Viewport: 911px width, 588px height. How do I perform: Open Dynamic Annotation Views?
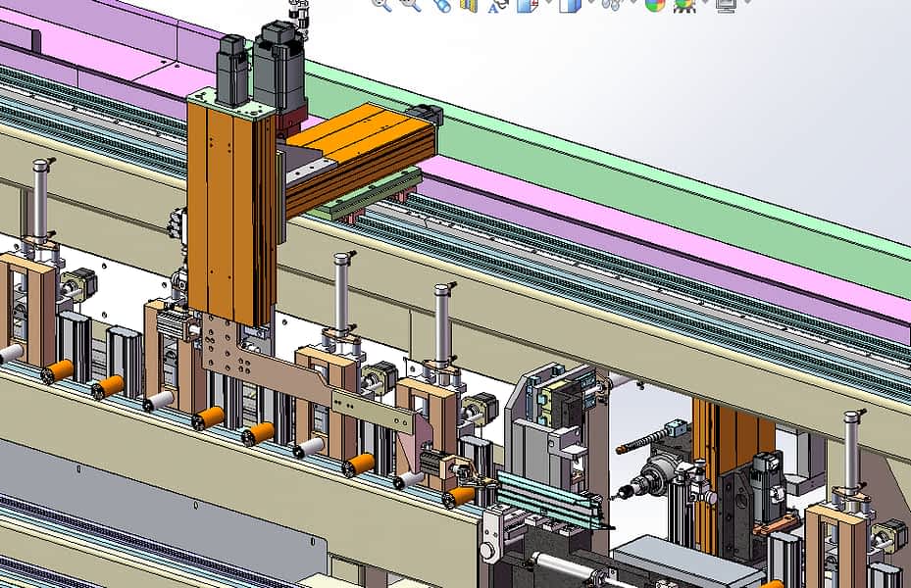tap(497, 4)
